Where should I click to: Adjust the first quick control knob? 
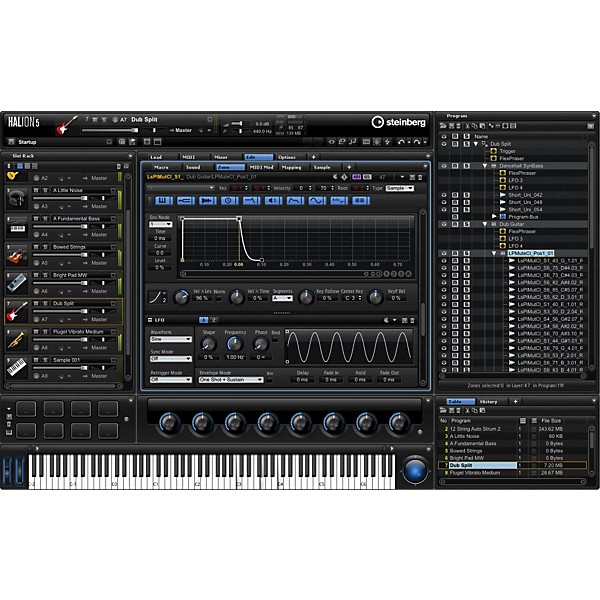coord(169,422)
